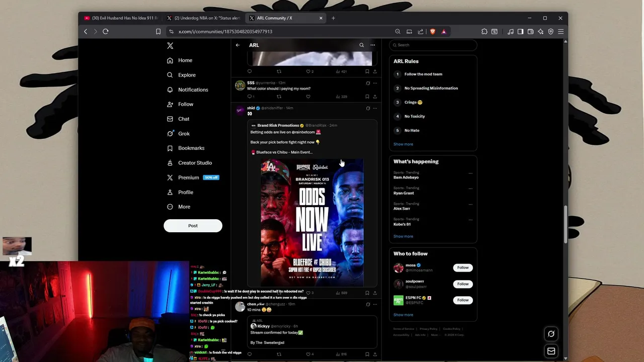Open the Terms of Service footer link
Image resolution: width=644 pixels, height=362 pixels.
[404, 329]
